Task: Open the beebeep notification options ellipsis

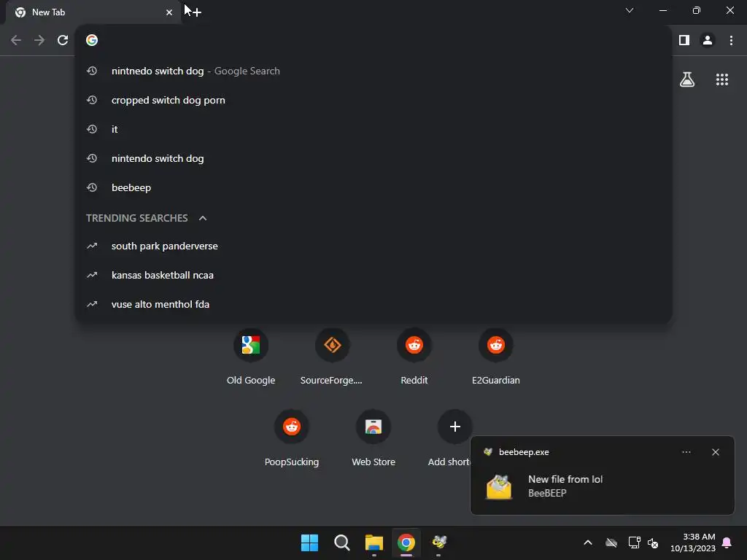Action: tap(686, 452)
